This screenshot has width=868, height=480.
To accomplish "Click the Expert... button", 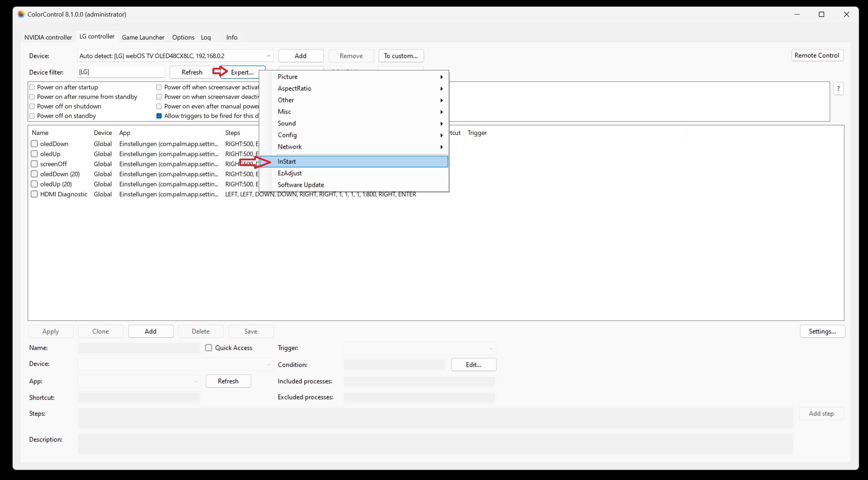I will click(x=242, y=72).
